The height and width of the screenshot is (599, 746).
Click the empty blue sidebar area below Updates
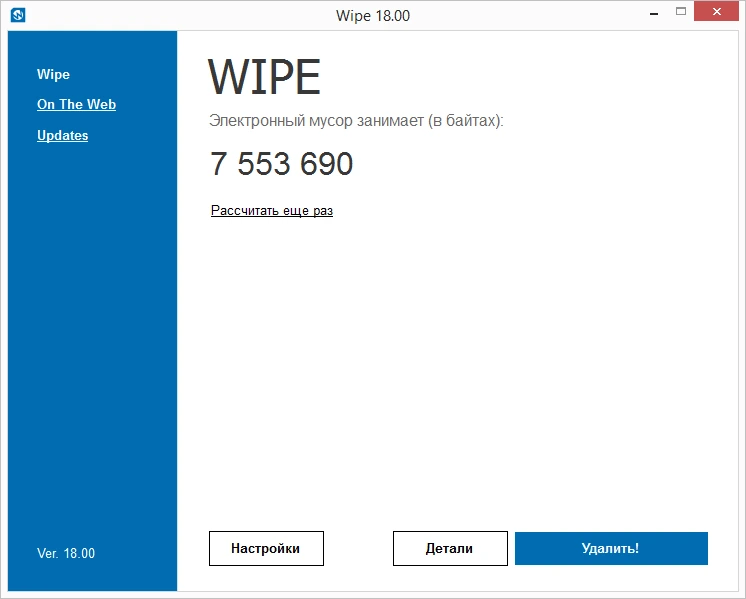[x=92, y=333]
